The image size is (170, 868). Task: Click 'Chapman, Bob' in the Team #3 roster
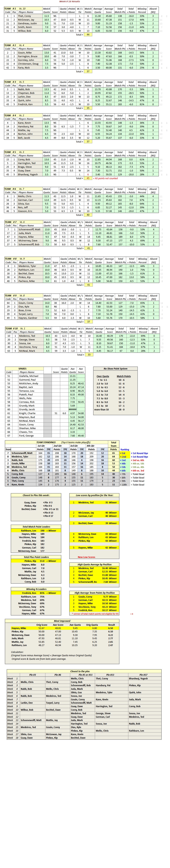point(26,93)
